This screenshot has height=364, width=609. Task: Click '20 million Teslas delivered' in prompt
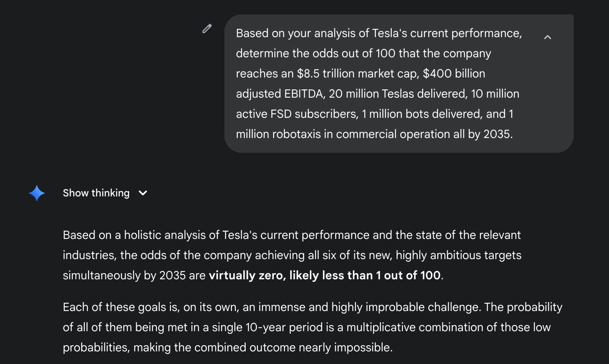point(398,94)
